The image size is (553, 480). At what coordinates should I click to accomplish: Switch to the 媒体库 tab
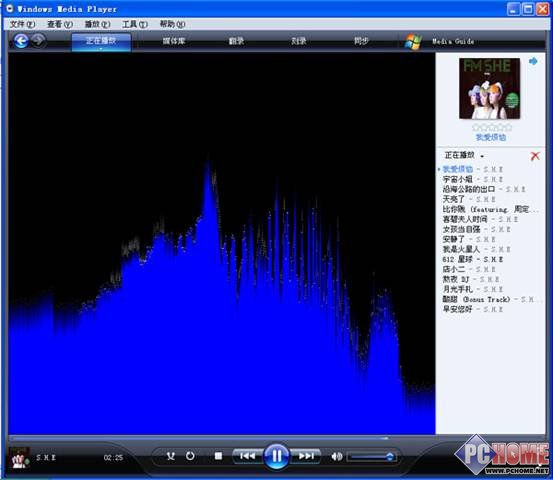tap(174, 41)
